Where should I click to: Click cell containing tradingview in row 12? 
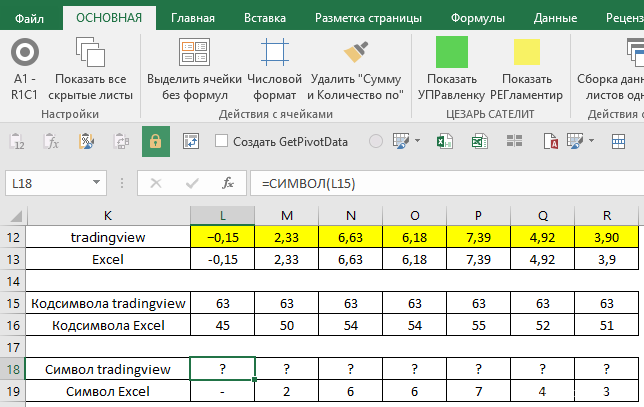108,237
